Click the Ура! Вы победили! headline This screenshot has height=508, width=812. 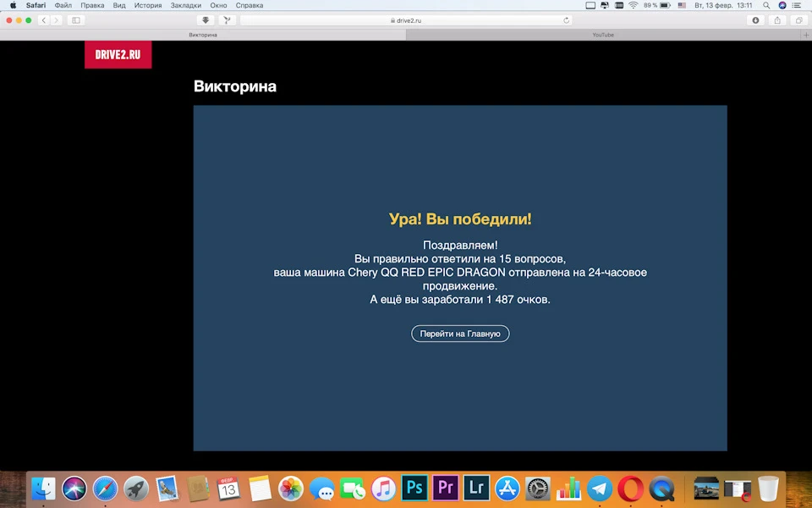click(x=460, y=218)
